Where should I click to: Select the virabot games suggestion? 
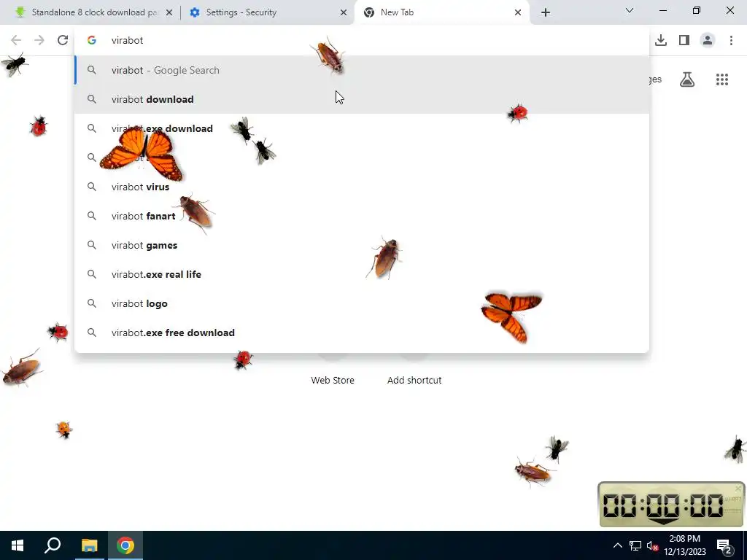(362, 245)
